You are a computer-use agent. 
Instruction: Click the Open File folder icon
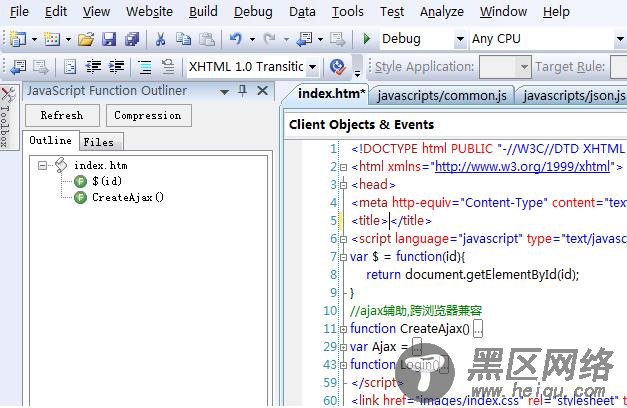[x=86, y=39]
